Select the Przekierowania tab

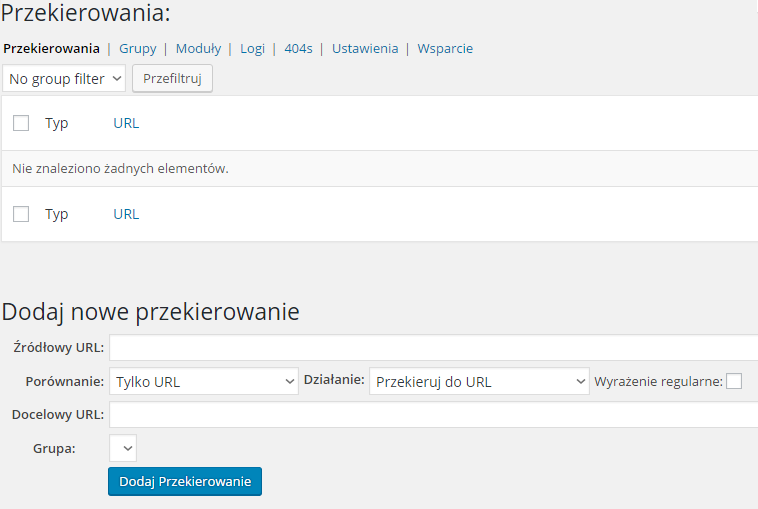pos(51,49)
